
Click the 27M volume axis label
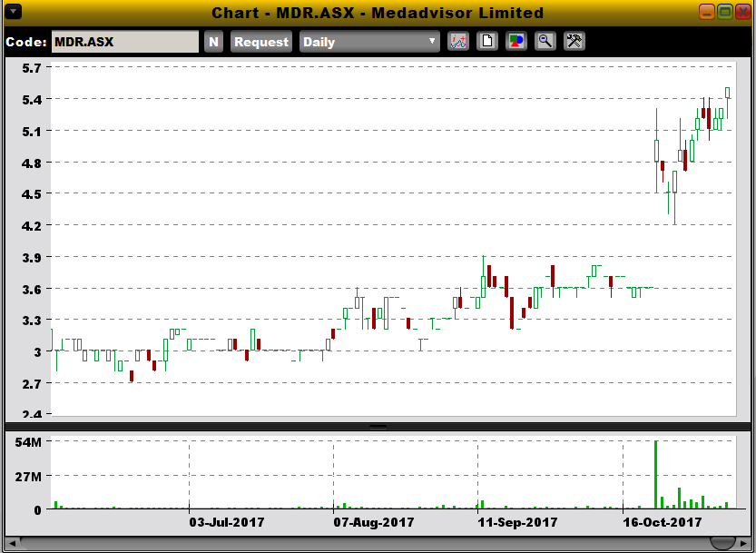[x=29, y=477]
